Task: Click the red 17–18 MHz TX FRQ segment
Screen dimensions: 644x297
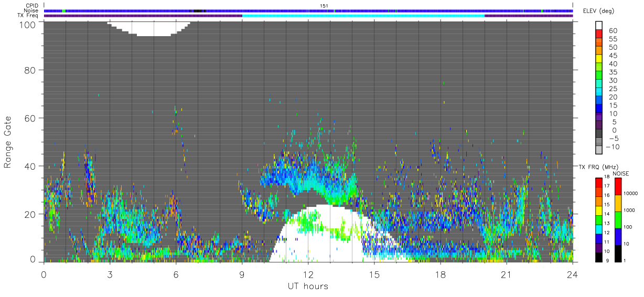Action: pyautogui.click(x=598, y=182)
